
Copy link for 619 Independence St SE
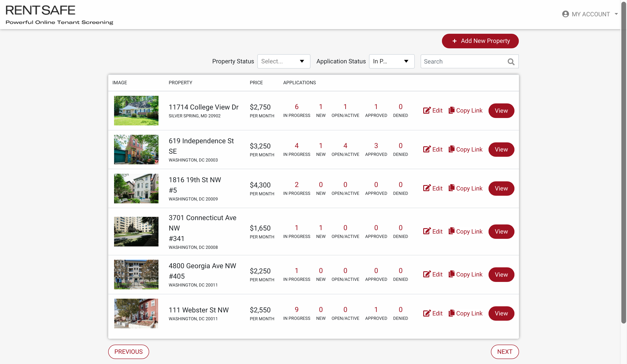pyautogui.click(x=465, y=149)
